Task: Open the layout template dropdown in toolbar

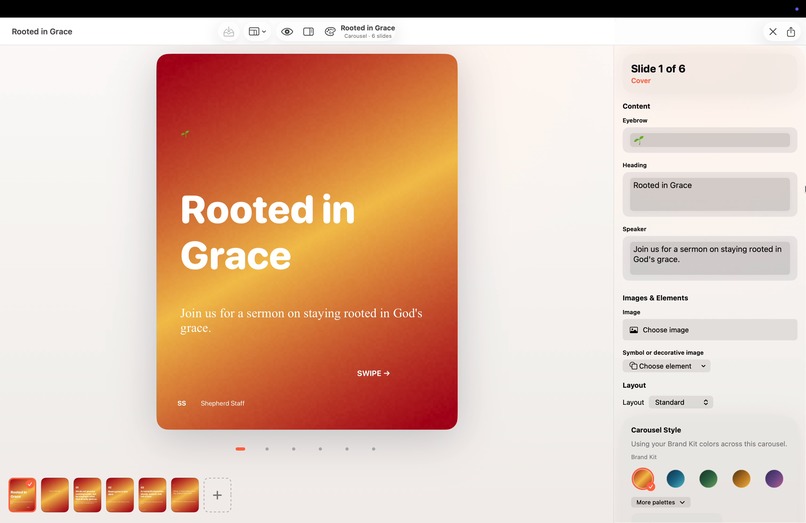Action: 257,32
